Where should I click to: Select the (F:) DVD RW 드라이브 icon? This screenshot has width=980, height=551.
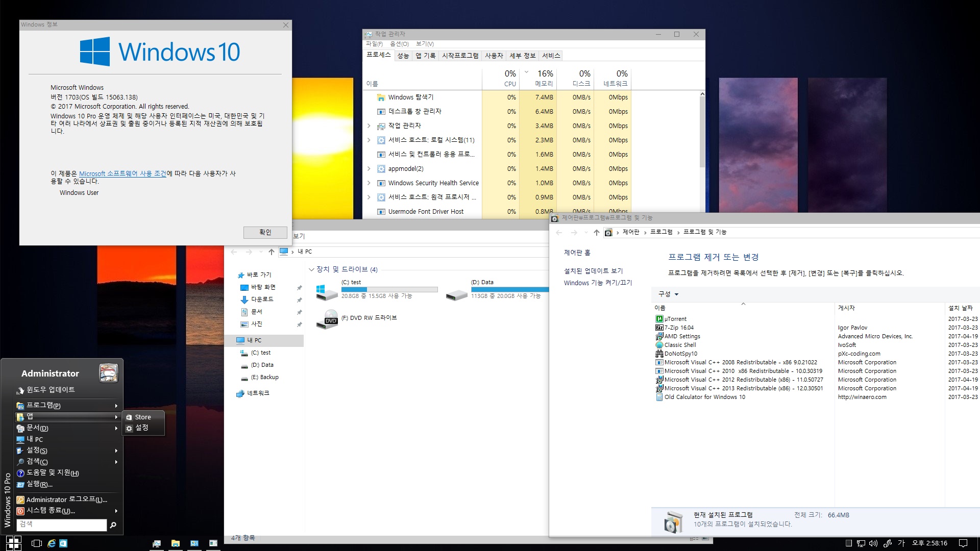coord(327,319)
